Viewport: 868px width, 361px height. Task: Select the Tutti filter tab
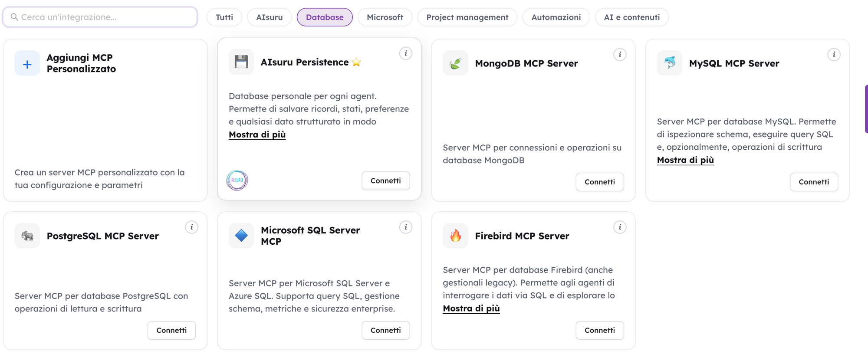coord(224,17)
